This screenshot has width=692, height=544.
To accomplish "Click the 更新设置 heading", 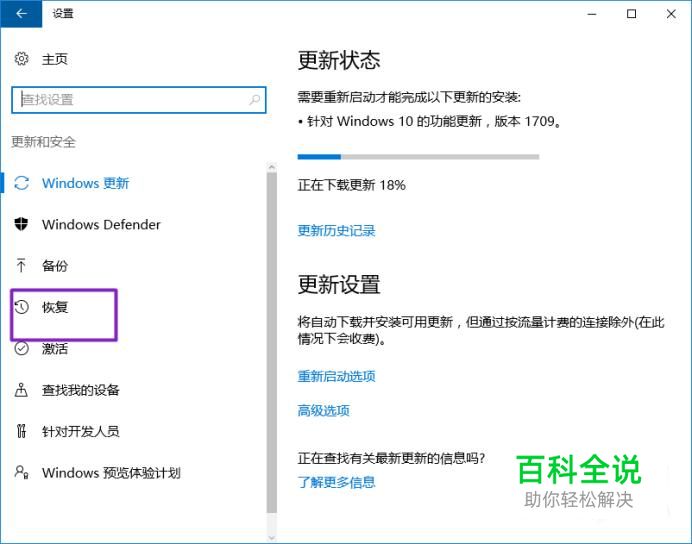I will click(339, 285).
